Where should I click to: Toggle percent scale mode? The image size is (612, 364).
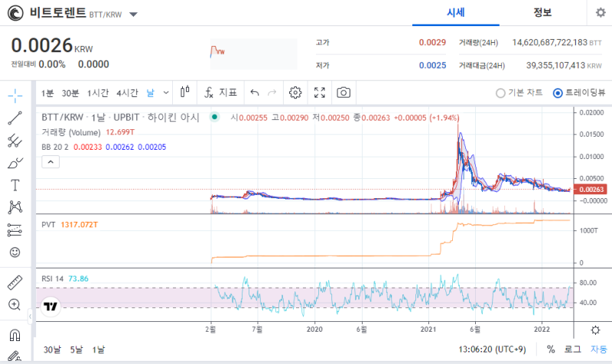(551, 349)
